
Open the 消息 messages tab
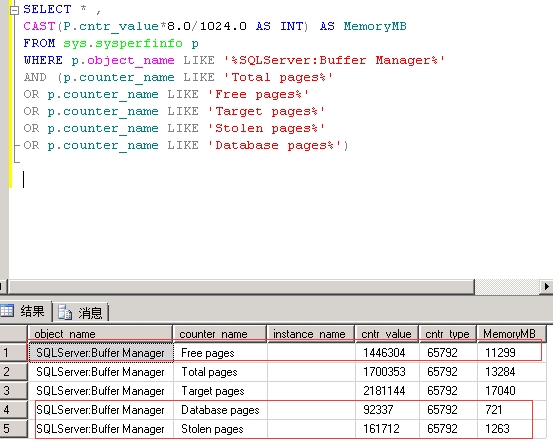(x=81, y=312)
